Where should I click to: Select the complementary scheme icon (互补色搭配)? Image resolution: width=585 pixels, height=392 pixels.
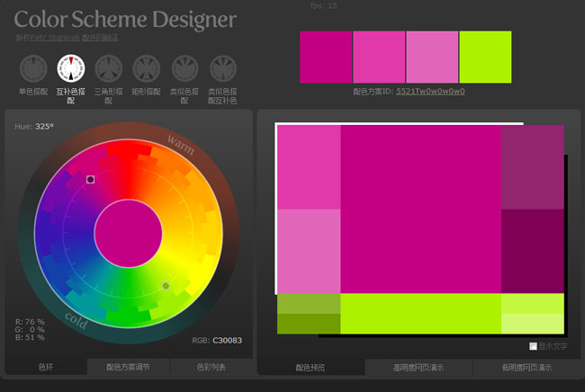pos(70,68)
